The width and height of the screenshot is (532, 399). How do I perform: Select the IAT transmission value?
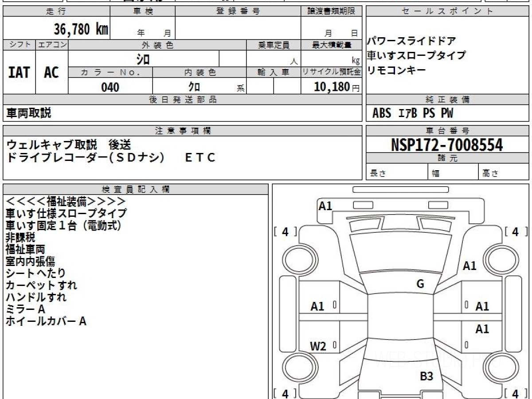(19, 72)
